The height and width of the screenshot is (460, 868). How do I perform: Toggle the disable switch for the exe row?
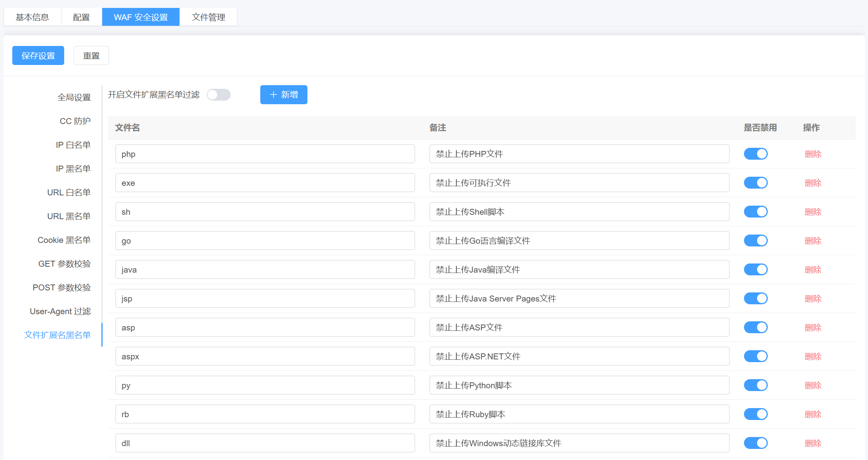pos(755,183)
